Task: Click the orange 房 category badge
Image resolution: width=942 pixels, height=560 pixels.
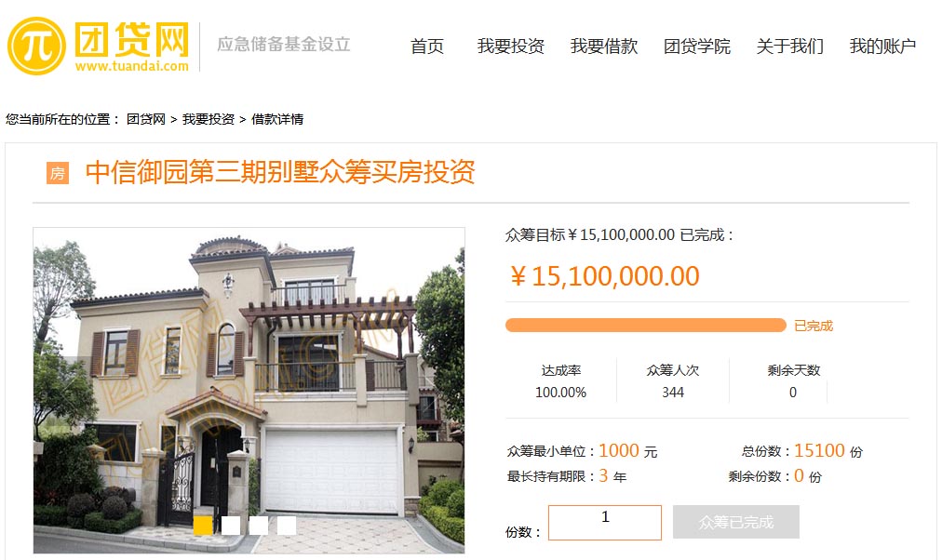Action: click(58, 173)
